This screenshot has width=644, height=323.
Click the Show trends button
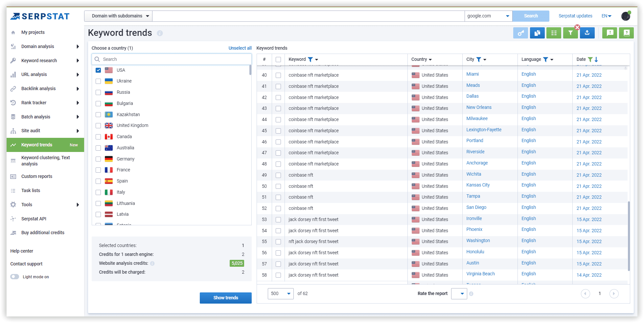226,298
